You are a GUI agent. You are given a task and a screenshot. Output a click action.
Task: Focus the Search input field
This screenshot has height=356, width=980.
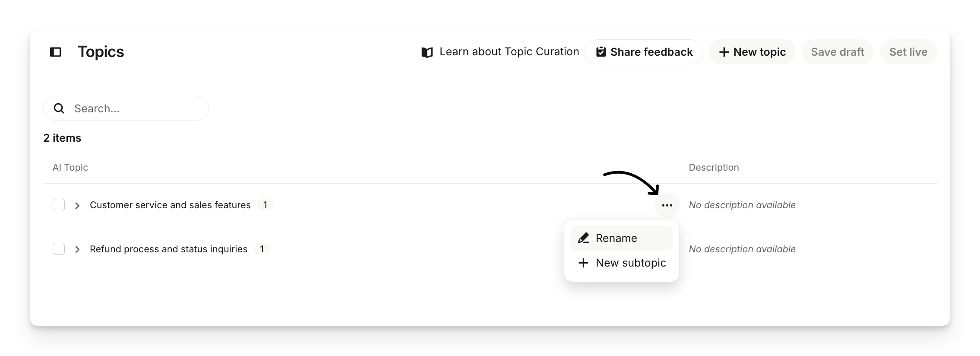click(x=134, y=108)
